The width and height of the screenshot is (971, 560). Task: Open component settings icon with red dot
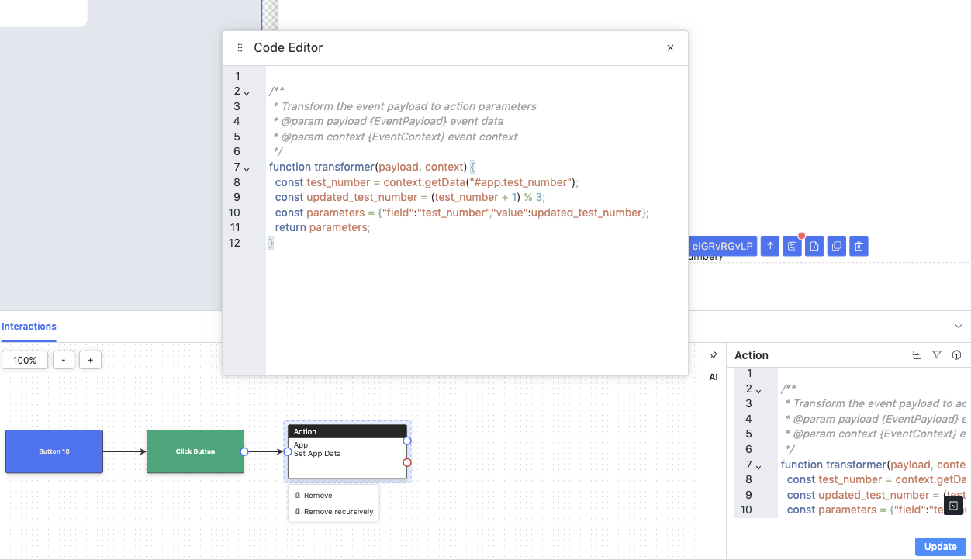(792, 247)
